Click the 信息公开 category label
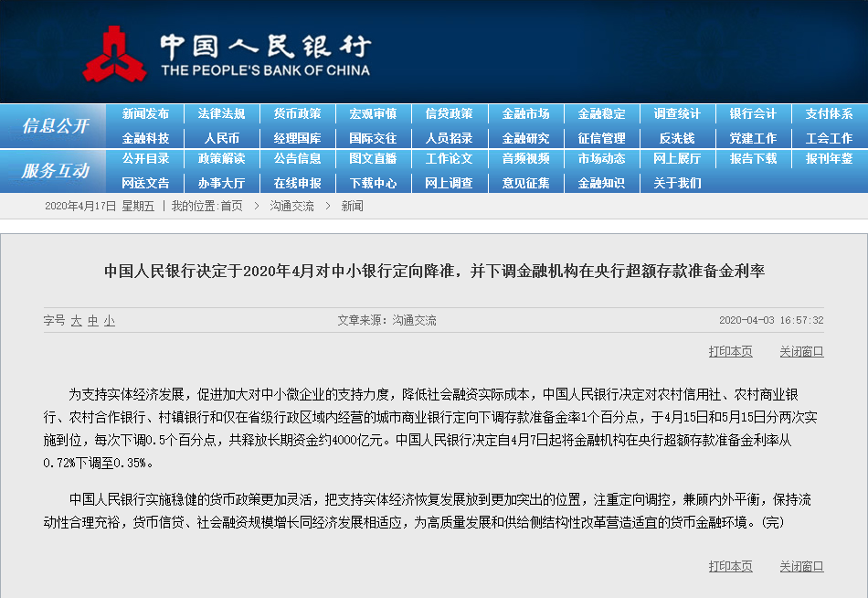Screen dimensions: 868x598 [x=56, y=126]
